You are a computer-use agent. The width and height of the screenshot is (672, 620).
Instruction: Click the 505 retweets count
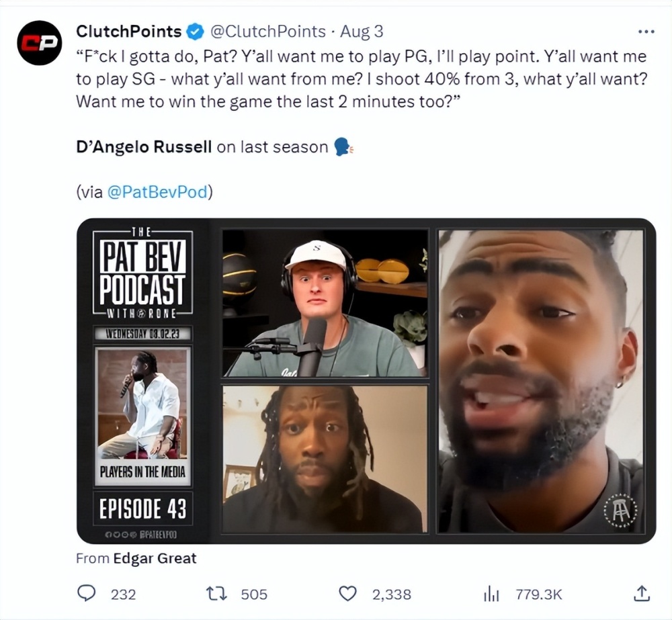pyautogui.click(x=254, y=594)
